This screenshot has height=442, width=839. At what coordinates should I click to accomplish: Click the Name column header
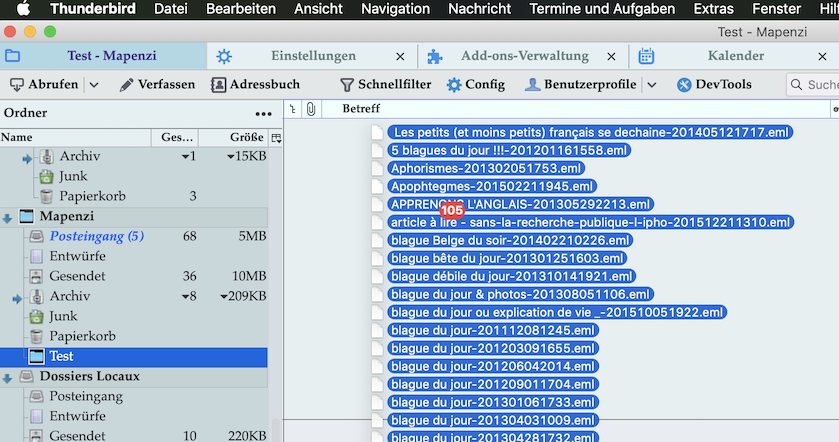point(75,138)
